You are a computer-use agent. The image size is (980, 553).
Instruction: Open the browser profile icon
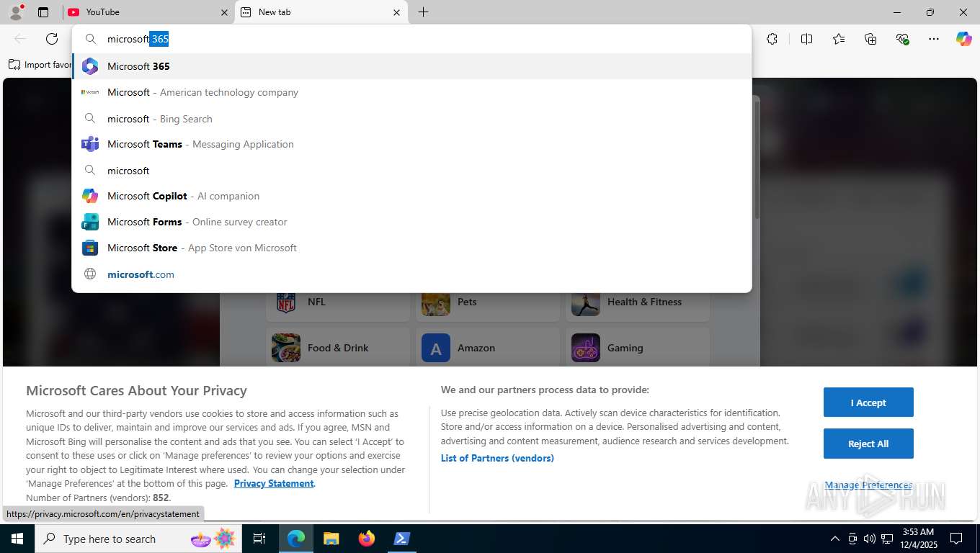(x=16, y=12)
